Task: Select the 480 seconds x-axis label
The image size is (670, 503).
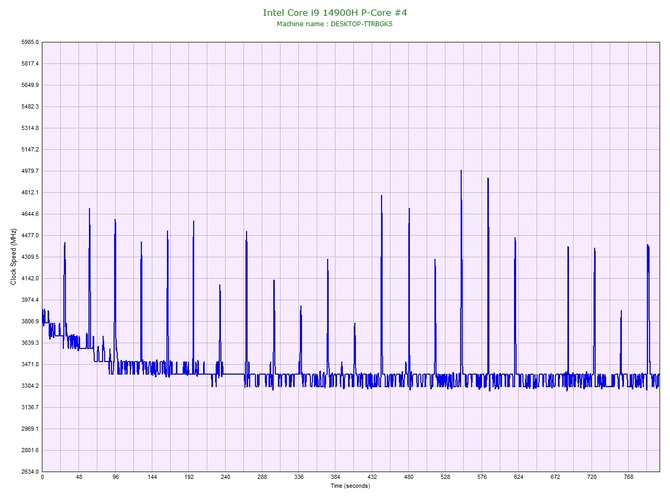Action: [x=408, y=477]
